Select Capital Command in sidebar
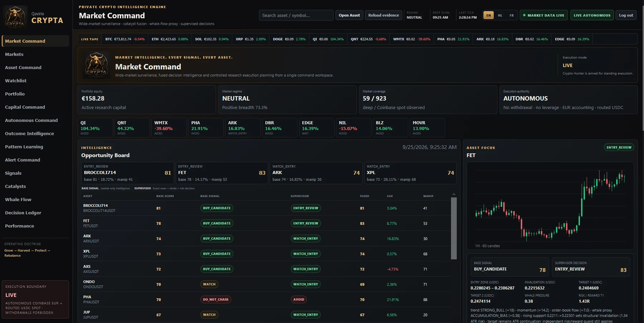The image size is (644, 323). point(35,107)
